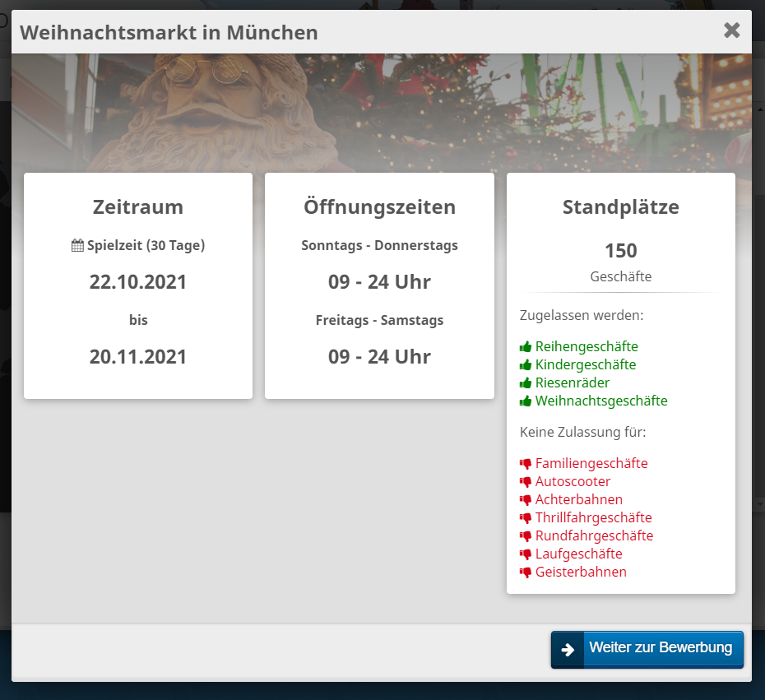Select the Rundfahrgeschäfte entry
The image size is (765, 700).
(x=594, y=535)
